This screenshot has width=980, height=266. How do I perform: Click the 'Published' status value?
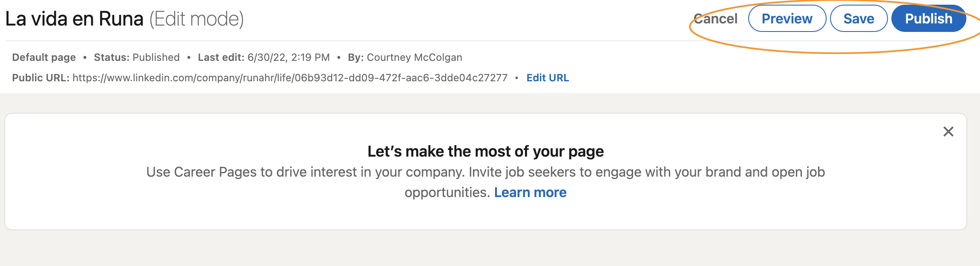tap(156, 57)
